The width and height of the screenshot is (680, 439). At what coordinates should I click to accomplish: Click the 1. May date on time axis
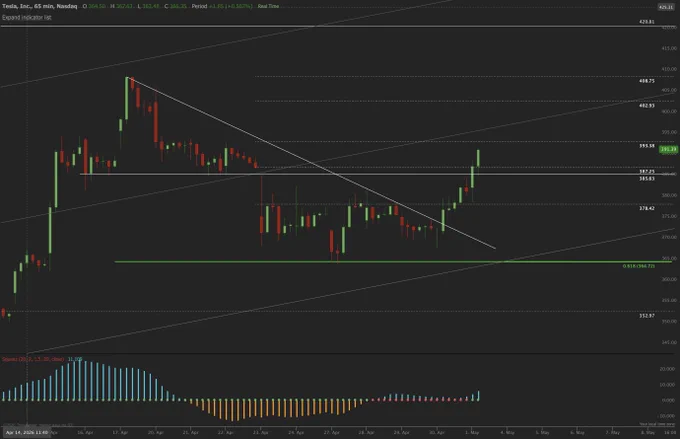[472, 432]
